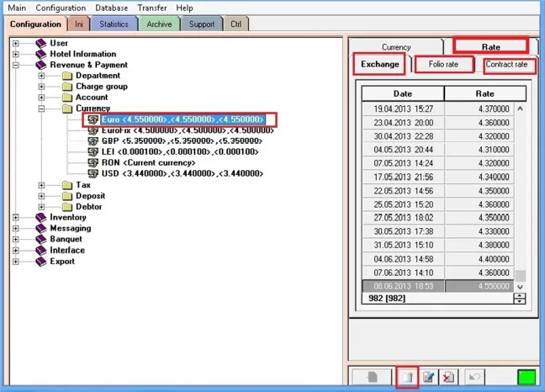Click the LEI currency item icon
Screen dimensions: 545x392
tap(93, 152)
